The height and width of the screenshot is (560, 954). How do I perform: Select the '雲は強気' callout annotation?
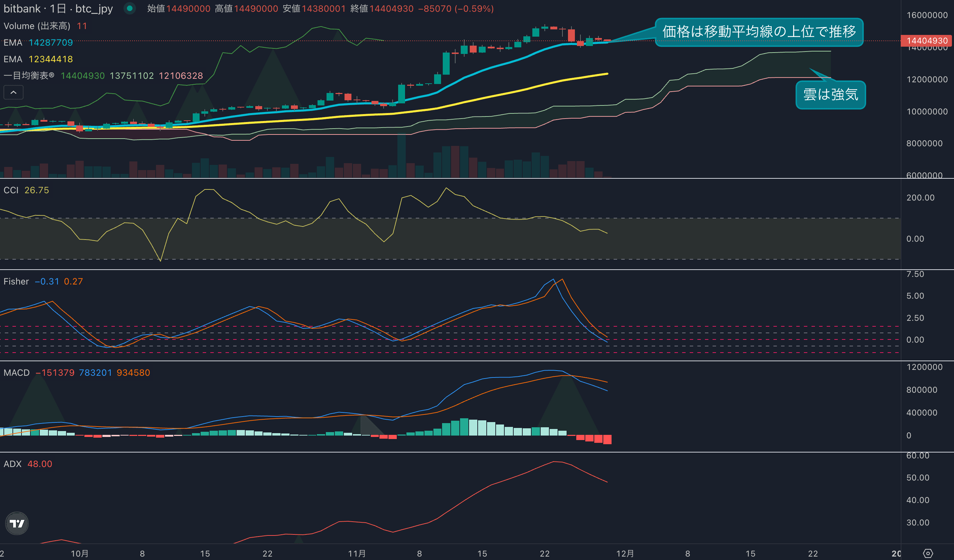click(x=830, y=95)
